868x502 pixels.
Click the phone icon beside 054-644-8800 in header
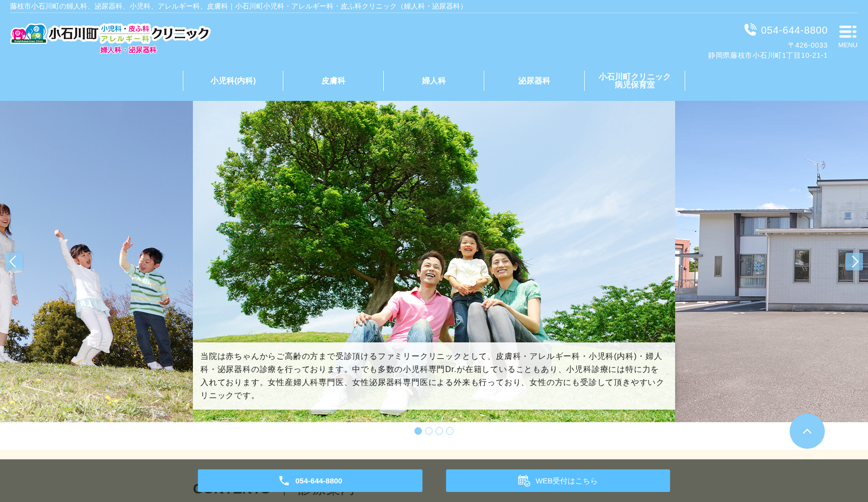coord(750,30)
